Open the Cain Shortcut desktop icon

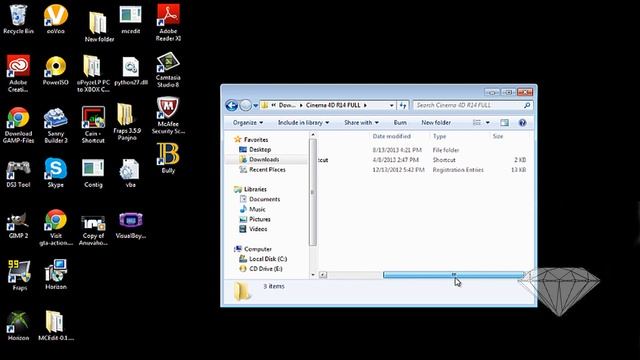pos(93,125)
